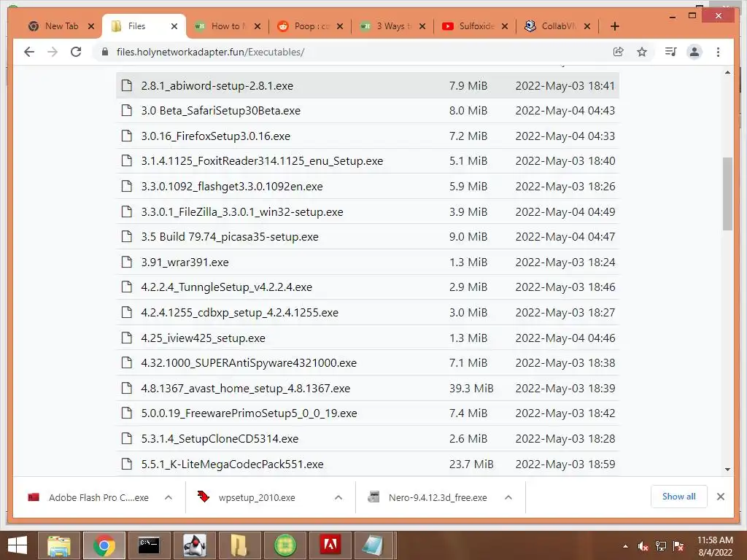Viewport: 747px width, 560px height.
Task: Download 4.2.4.1255_cdbxp_setup_4.2.4.1255.exe
Action: click(x=239, y=312)
